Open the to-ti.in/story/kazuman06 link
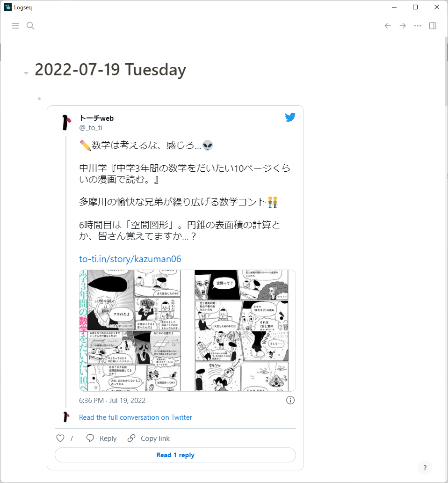This screenshot has width=448, height=483. (x=130, y=259)
